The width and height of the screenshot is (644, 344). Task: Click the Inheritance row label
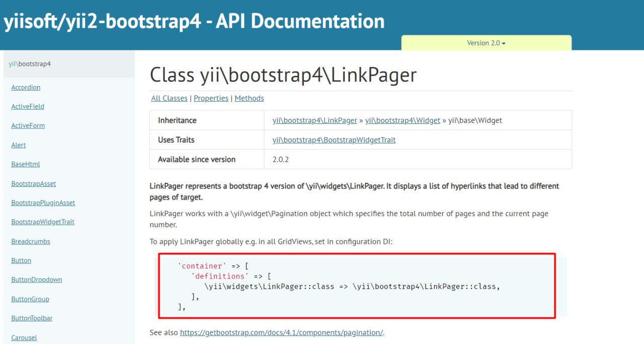pyautogui.click(x=177, y=120)
